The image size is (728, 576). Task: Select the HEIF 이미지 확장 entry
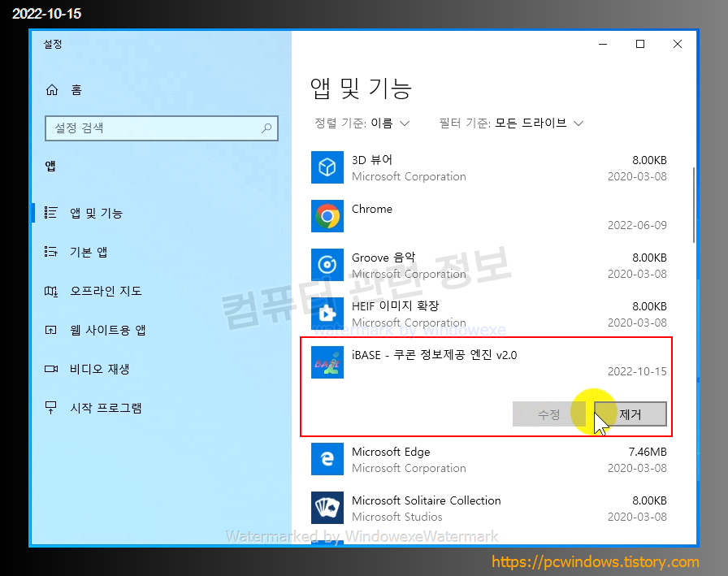[489, 314]
